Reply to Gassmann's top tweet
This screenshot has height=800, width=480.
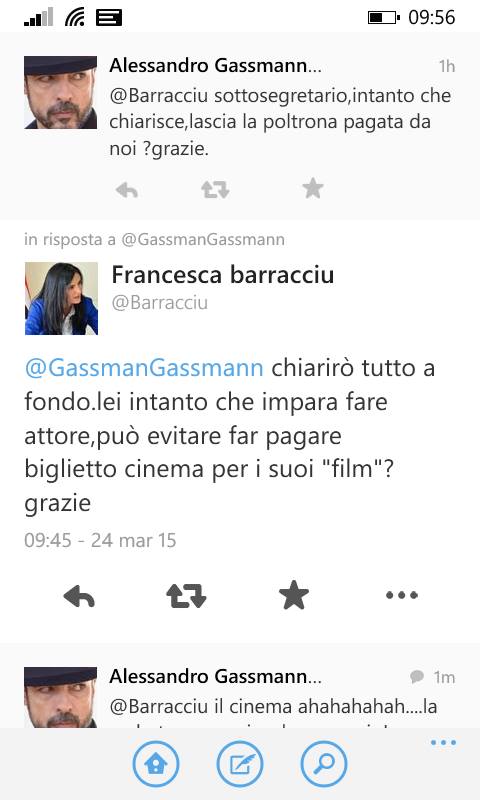pos(127,190)
